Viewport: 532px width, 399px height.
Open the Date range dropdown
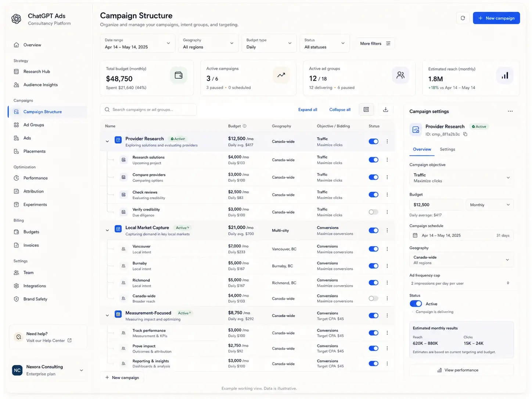point(137,43)
